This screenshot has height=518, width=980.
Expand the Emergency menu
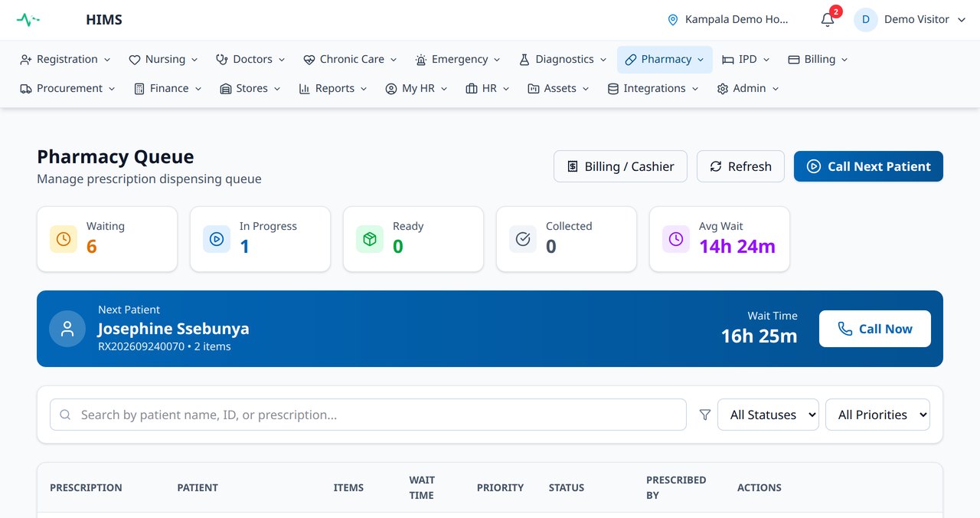(x=458, y=59)
